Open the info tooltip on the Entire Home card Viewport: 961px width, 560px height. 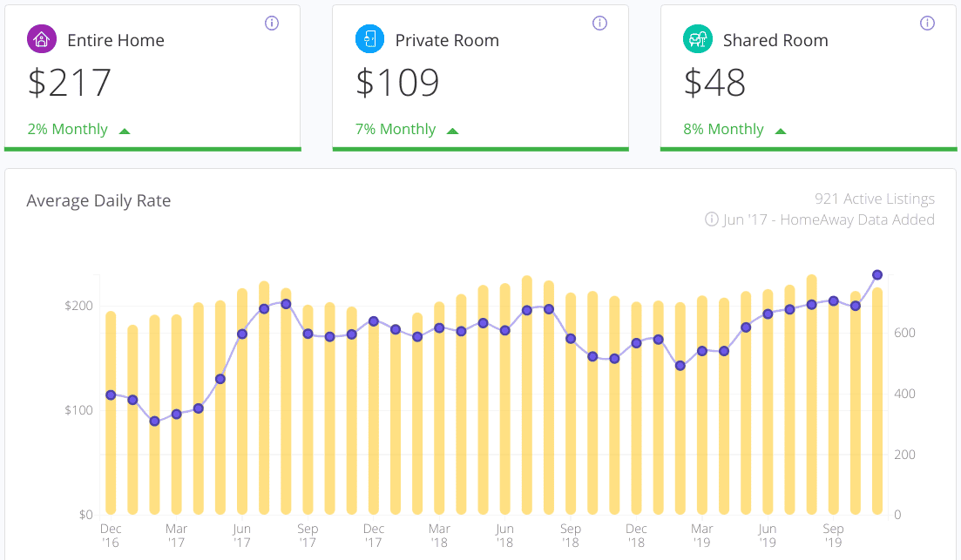click(272, 24)
